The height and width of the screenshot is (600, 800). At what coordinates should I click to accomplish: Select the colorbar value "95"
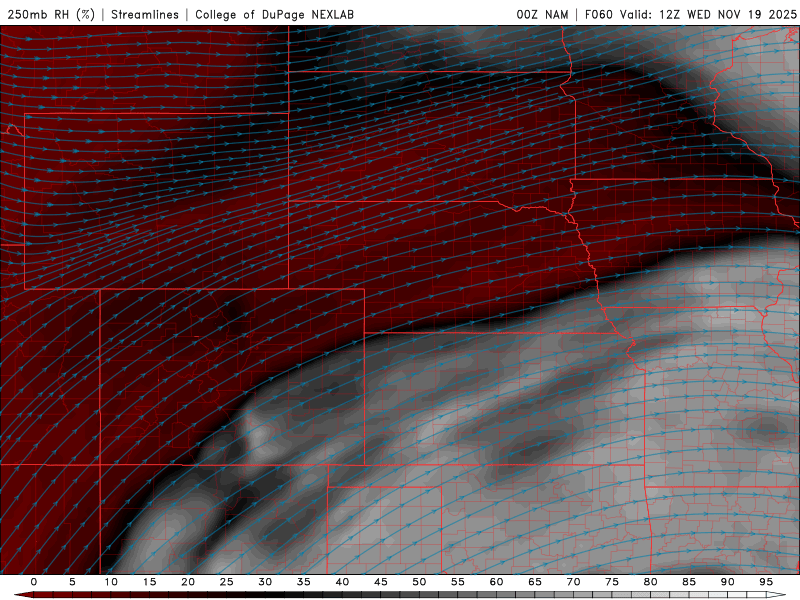pos(766,582)
